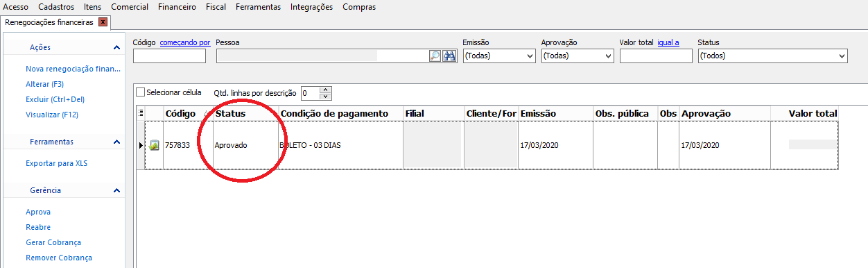Sort by the Código column header
Image resolution: width=868 pixels, height=268 pixels.
pyautogui.click(x=188, y=113)
